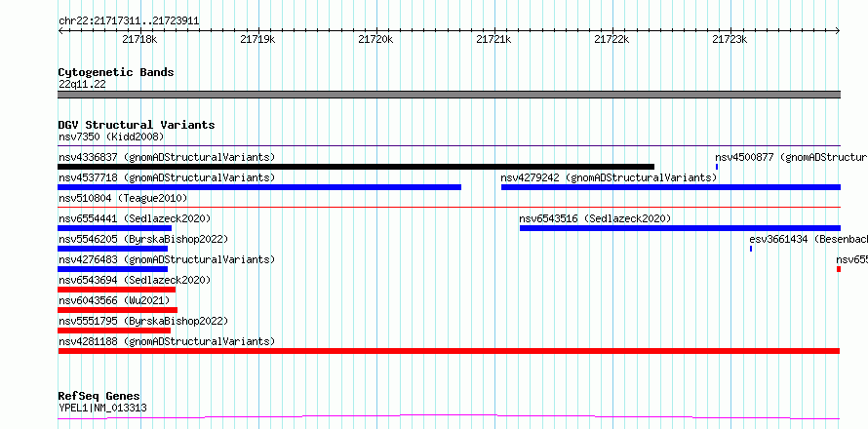Select variant label esv3661434
This screenshot has height=429, width=868.
(x=809, y=239)
